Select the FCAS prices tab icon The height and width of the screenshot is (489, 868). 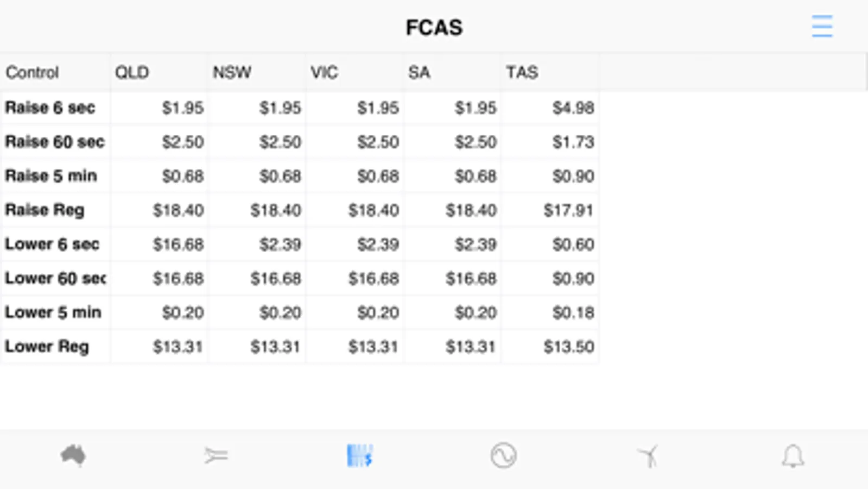point(359,455)
